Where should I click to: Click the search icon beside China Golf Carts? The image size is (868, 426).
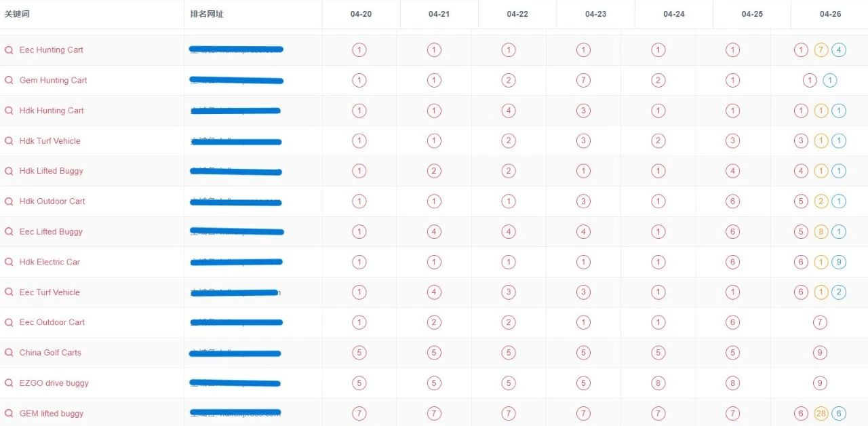click(9, 353)
